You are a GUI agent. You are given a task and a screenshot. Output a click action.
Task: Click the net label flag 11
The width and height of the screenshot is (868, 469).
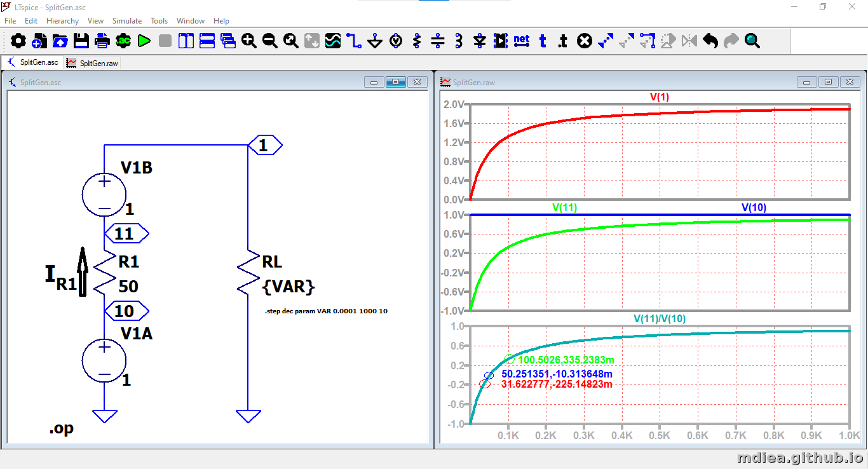coord(126,234)
